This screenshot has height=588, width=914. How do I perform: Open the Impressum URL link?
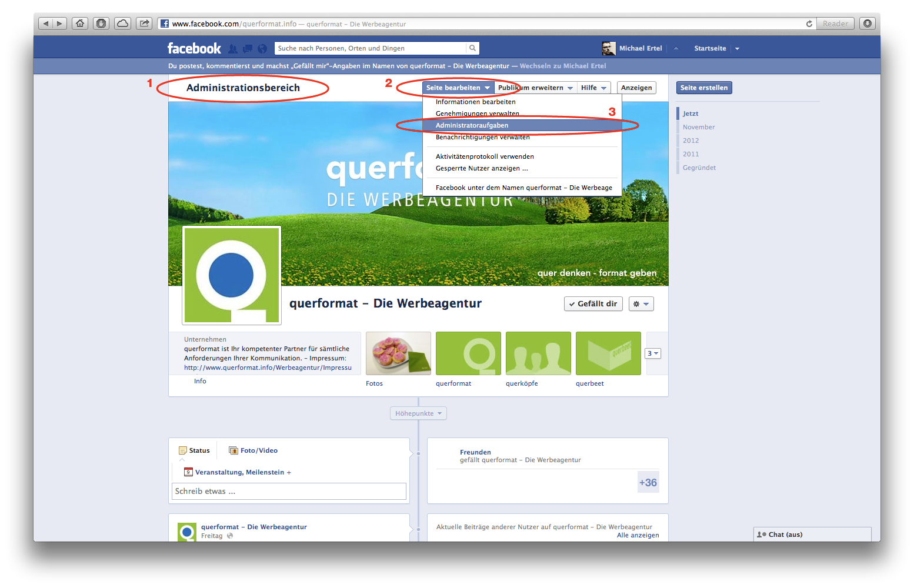[x=268, y=367]
